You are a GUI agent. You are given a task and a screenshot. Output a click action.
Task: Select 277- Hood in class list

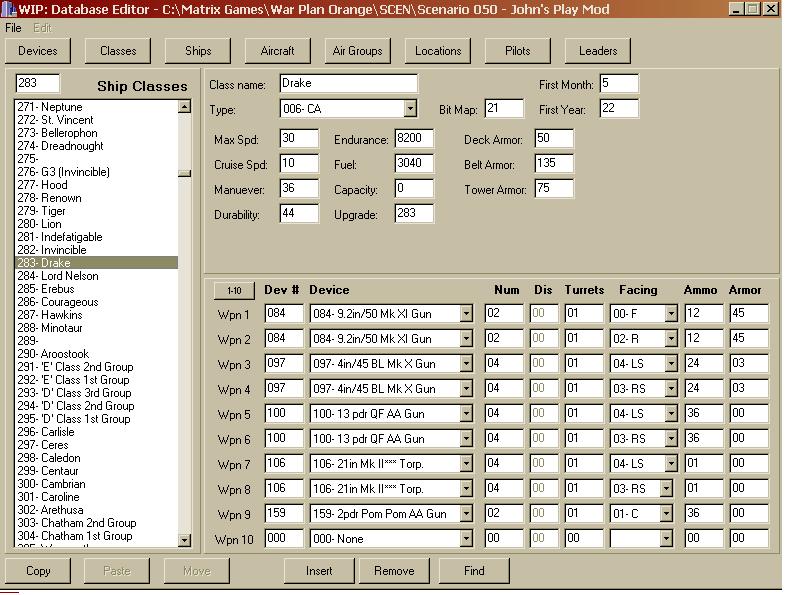[x=96, y=185]
